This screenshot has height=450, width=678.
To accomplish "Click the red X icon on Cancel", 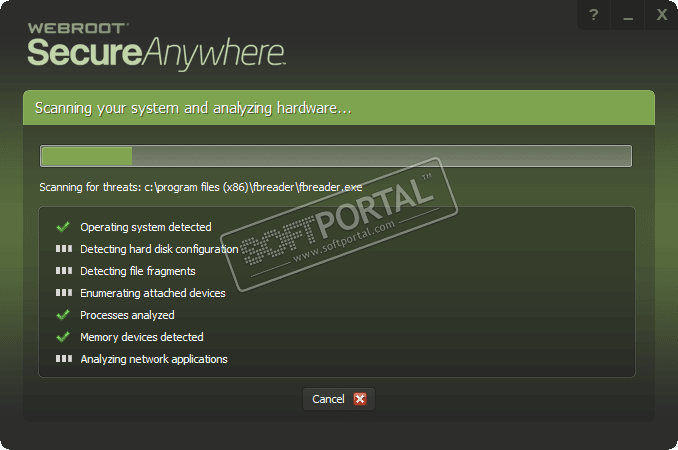I will [360, 399].
